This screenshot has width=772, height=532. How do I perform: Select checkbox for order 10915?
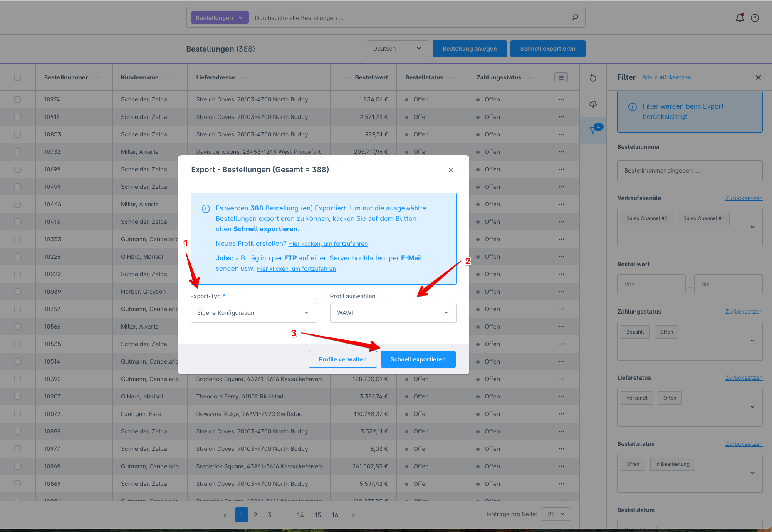click(x=17, y=117)
